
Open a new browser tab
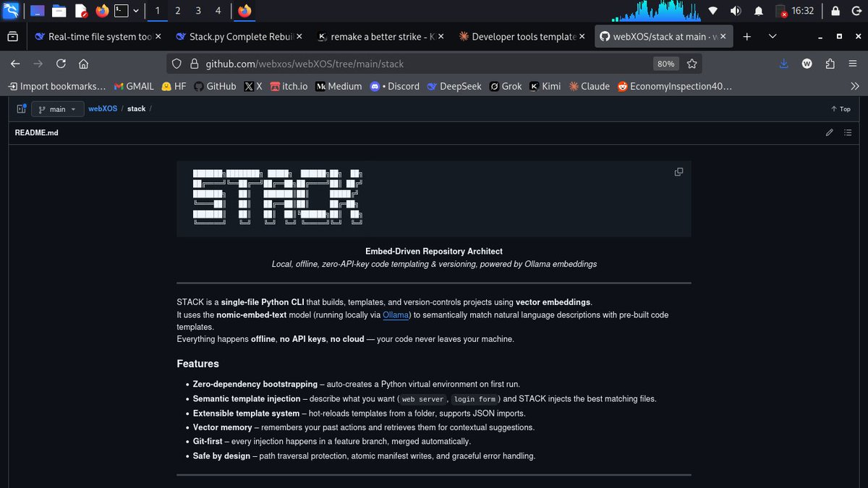pos(746,36)
